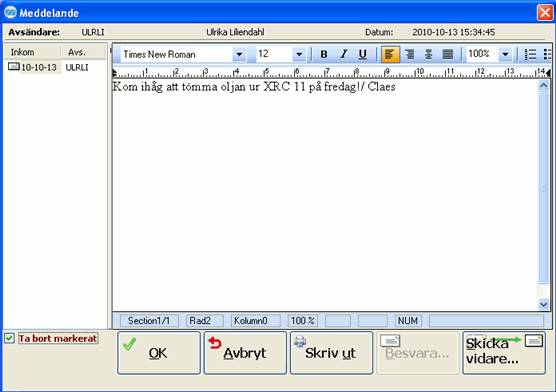
Task: Open the 100% zoom dropdown
Action: pyautogui.click(x=505, y=54)
